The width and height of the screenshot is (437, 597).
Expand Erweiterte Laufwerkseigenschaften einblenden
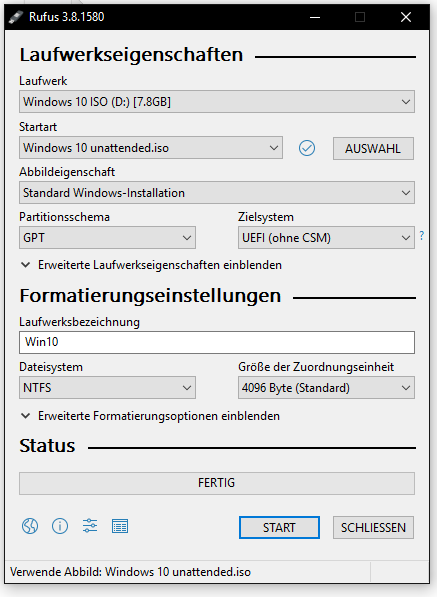pos(152,265)
